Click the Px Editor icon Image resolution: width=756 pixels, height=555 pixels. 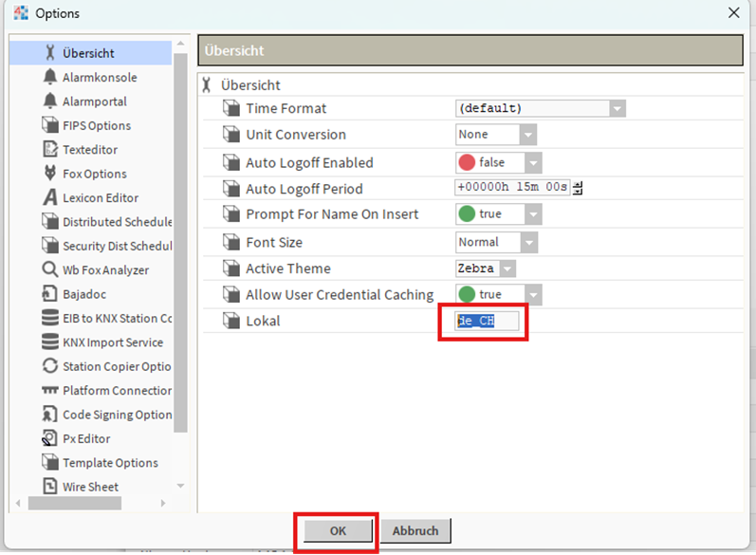pos(49,438)
